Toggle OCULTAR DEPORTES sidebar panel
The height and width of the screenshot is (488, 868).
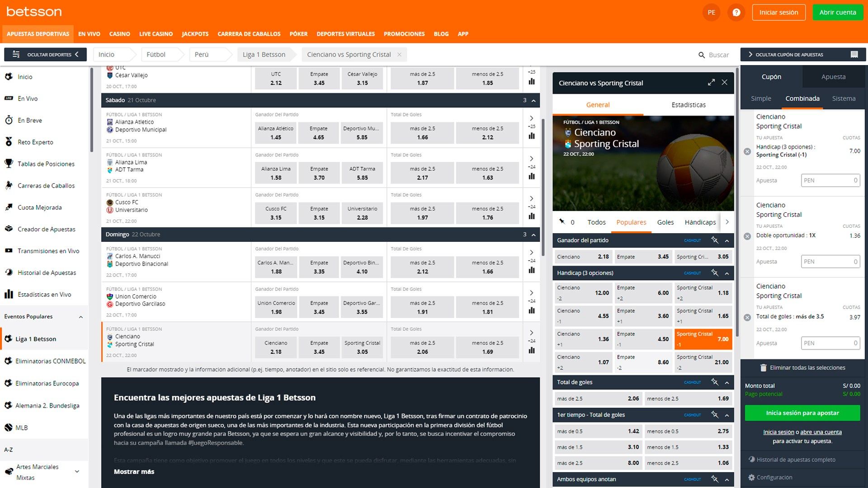point(46,54)
